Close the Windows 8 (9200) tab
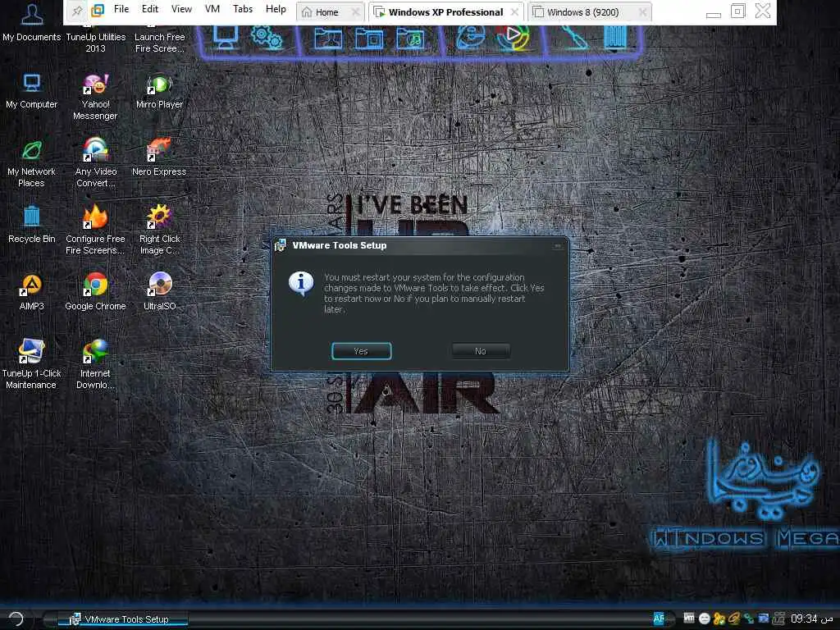The width and height of the screenshot is (840, 630). tap(642, 11)
